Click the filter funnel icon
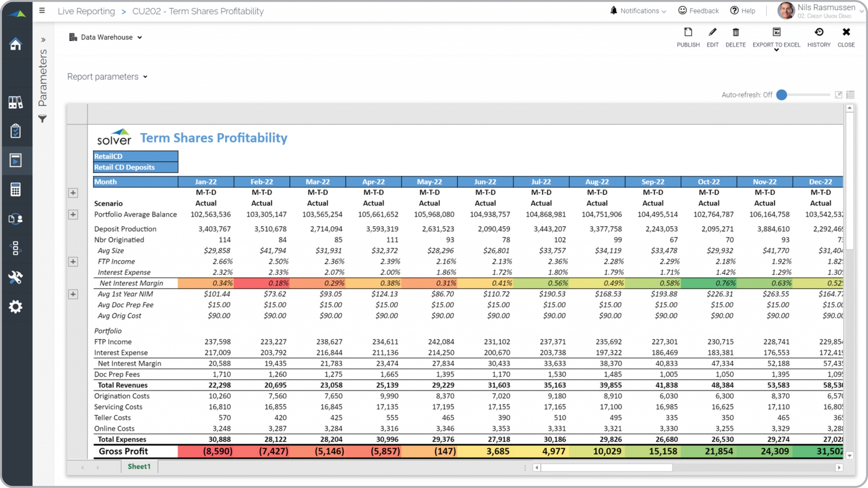 click(x=42, y=119)
